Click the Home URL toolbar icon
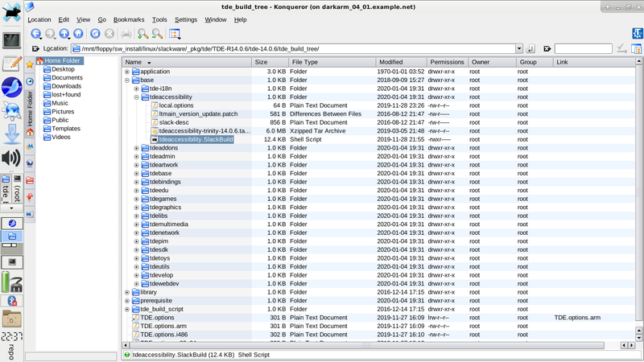Screen dimensions: 644x362 point(78,34)
